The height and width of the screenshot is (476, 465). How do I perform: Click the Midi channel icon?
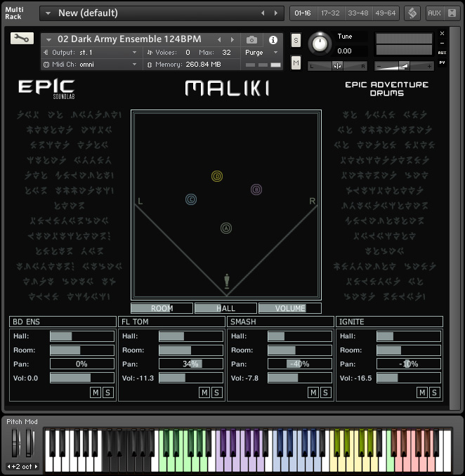point(46,65)
